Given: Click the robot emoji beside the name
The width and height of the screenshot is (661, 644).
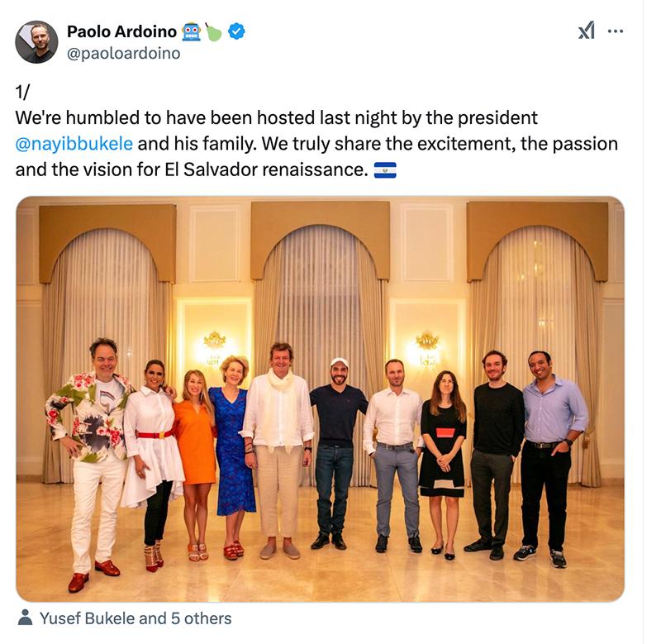Looking at the screenshot, I should click(x=192, y=32).
